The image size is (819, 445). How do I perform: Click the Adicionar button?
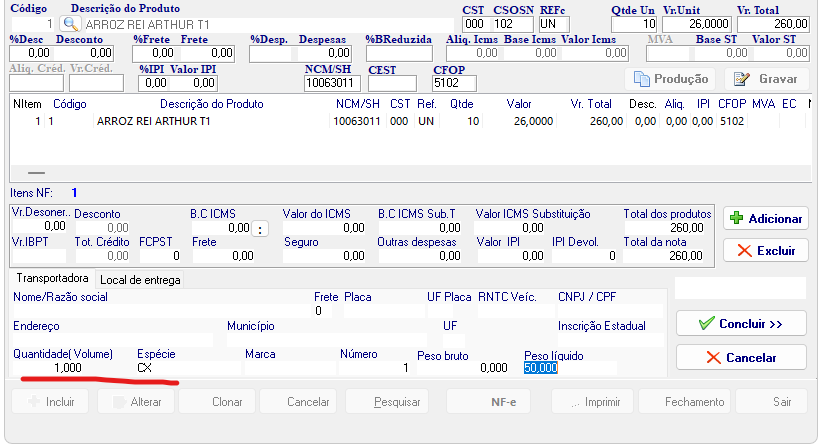pyautogui.click(x=766, y=218)
